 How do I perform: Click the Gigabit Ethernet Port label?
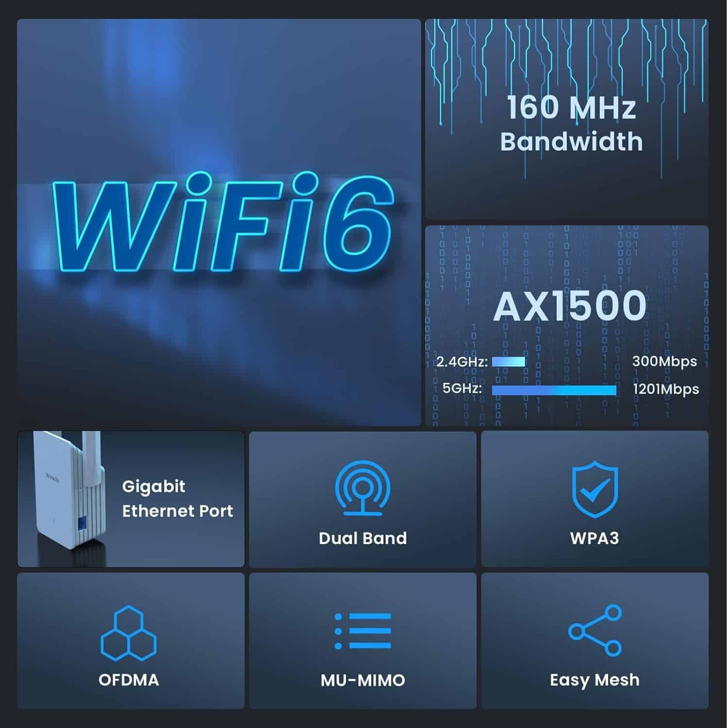point(177,498)
